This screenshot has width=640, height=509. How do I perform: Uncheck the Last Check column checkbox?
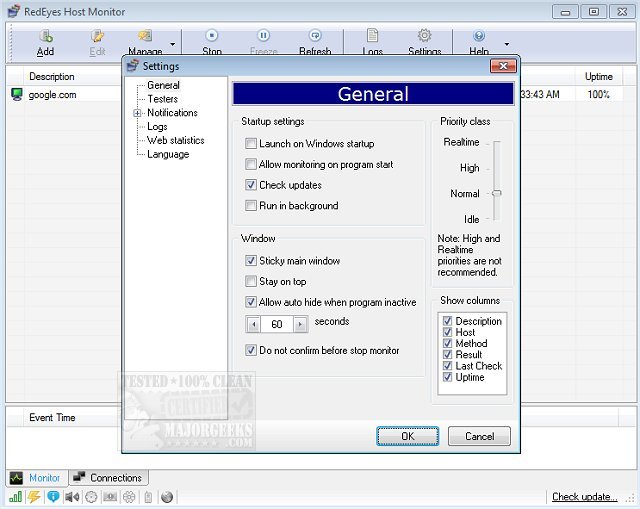[x=447, y=365]
